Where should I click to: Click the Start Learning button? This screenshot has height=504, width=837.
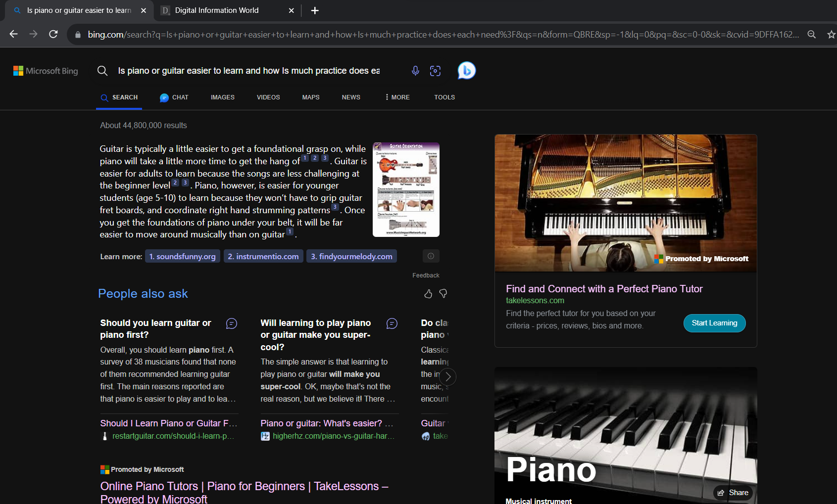coord(714,323)
